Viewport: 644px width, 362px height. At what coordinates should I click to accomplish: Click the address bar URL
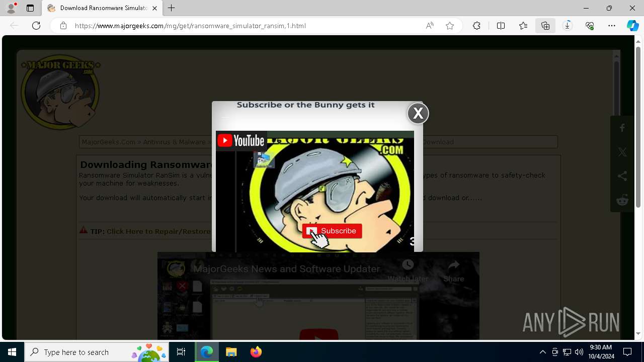pos(190,26)
